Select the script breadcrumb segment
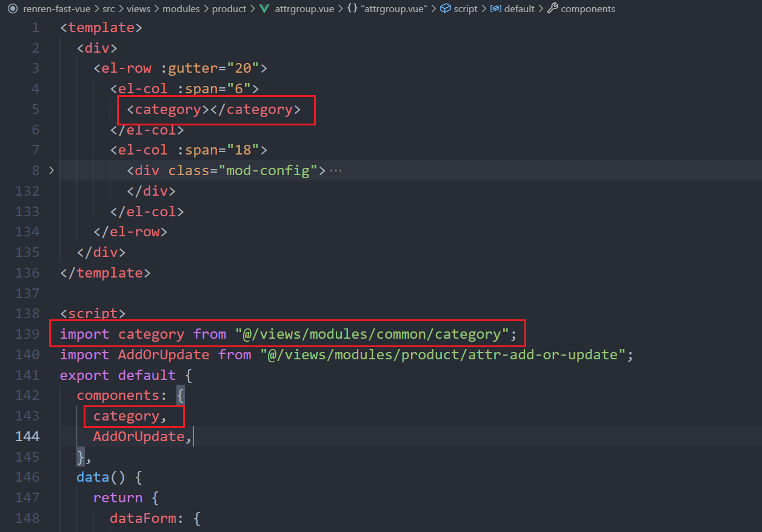Screen dimensions: 762x532 tap(466, 8)
